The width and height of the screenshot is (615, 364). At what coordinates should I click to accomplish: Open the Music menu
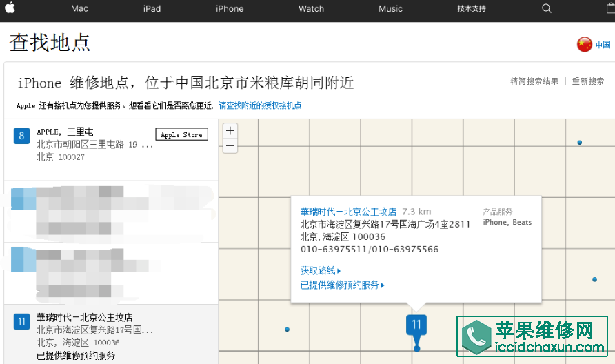pos(390,9)
